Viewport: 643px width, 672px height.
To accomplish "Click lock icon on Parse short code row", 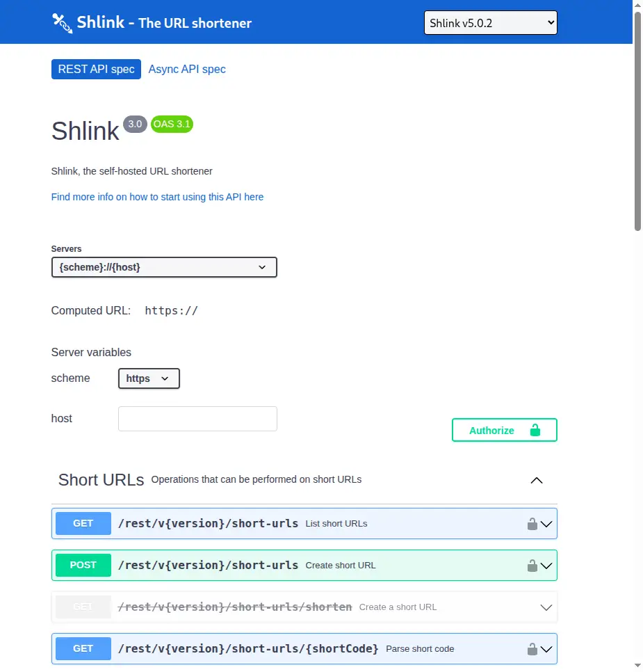I will pyautogui.click(x=532, y=649).
